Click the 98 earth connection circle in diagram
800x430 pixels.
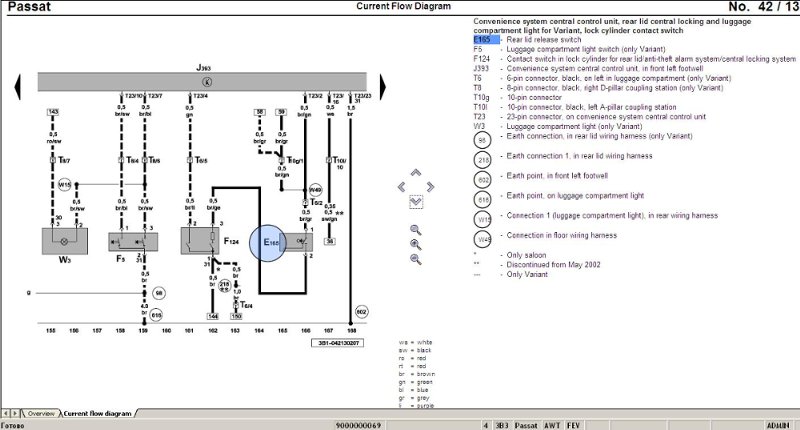[159, 293]
